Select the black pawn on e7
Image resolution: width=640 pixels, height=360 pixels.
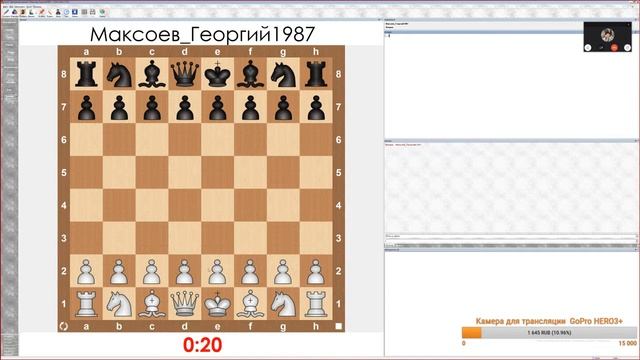point(218,107)
